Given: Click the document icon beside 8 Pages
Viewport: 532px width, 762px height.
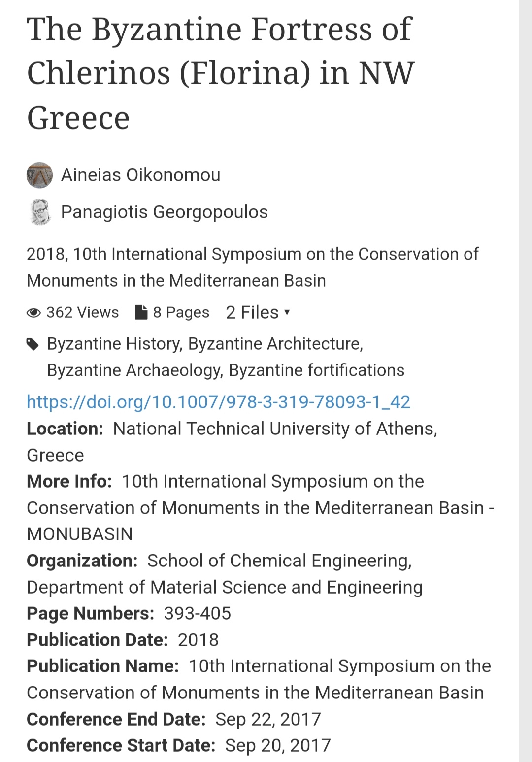Looking at the screenshot, I should pos(141,312).
